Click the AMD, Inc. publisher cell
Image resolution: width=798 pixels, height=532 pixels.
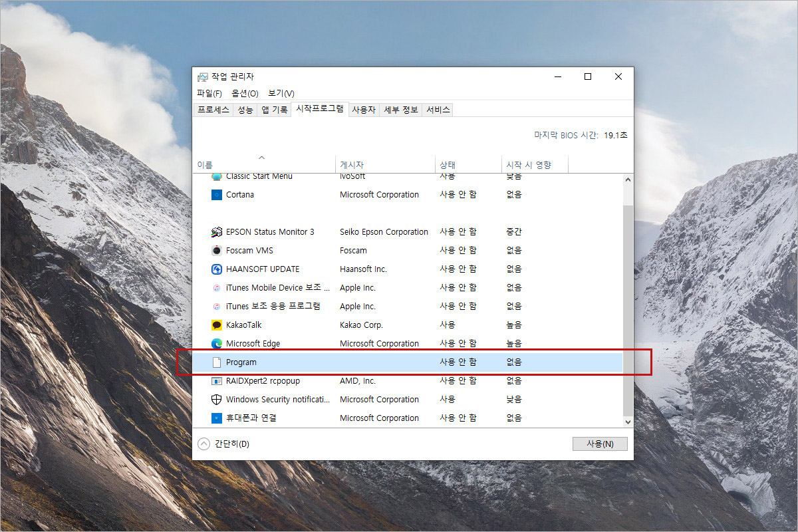(358, 381)
